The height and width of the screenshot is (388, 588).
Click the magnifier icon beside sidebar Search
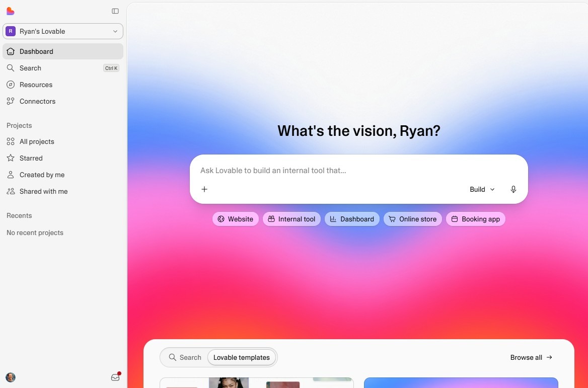11,68
